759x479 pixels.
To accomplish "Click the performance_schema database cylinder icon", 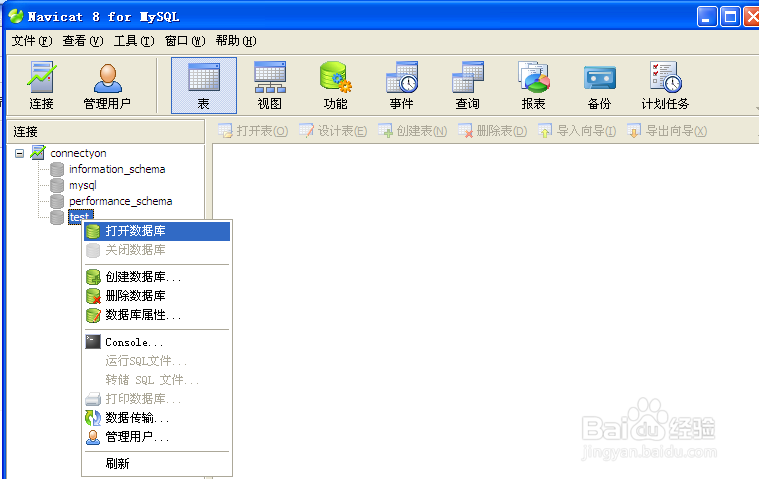I will point(57,201).
